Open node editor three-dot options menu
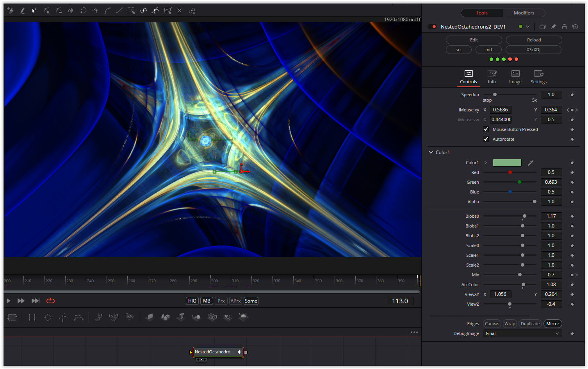This screenshot has height=369, width=588. [x=414, y=332]
